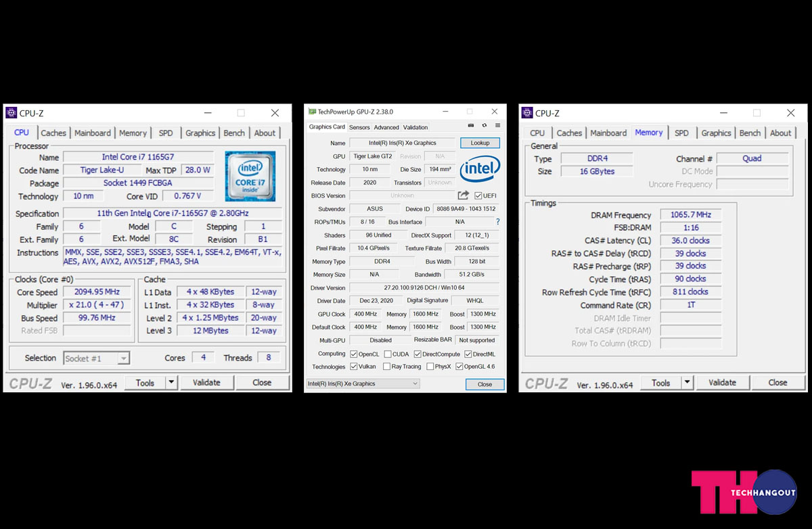Open SPD tab in right CPU-Z window
The image size is (812, 529).
tap(681, 133)
